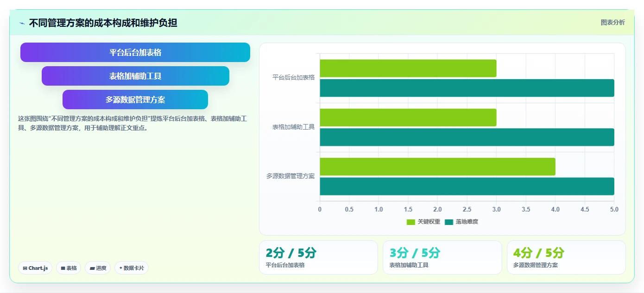Toggle the 关键权重 legend swatch
The width and height of the screenshot is (644, 293).
pos(411,222)
